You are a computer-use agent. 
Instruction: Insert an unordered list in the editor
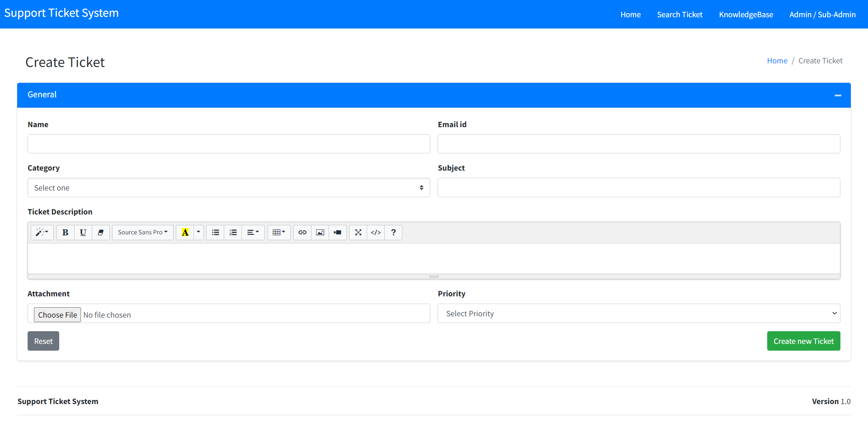coord(215,232)
